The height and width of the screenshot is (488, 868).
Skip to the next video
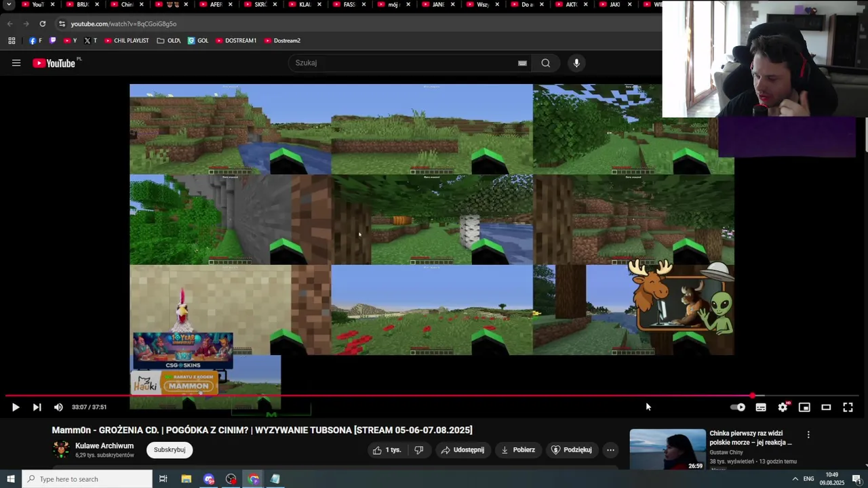(x=37, y=407)
